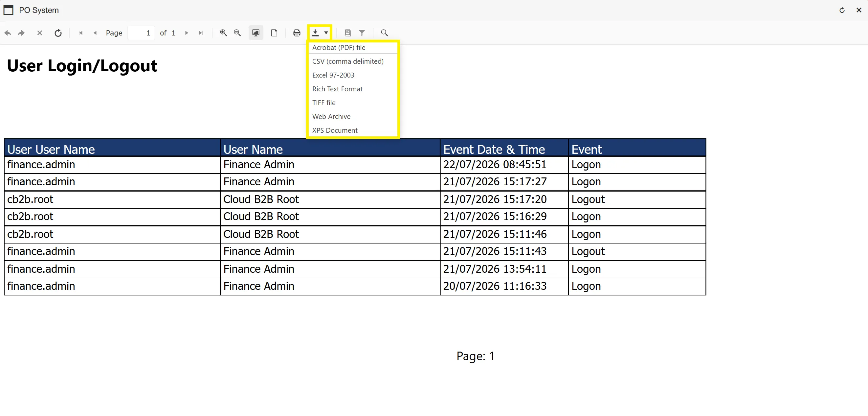Go to the next page
This screenshot has height=416, width=868.
(x=186, y=33)
